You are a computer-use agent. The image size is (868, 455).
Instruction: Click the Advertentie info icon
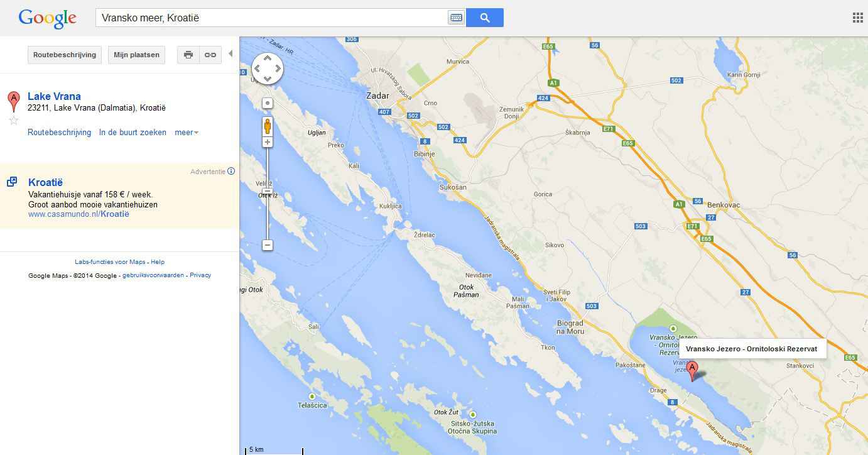point(231,171)
